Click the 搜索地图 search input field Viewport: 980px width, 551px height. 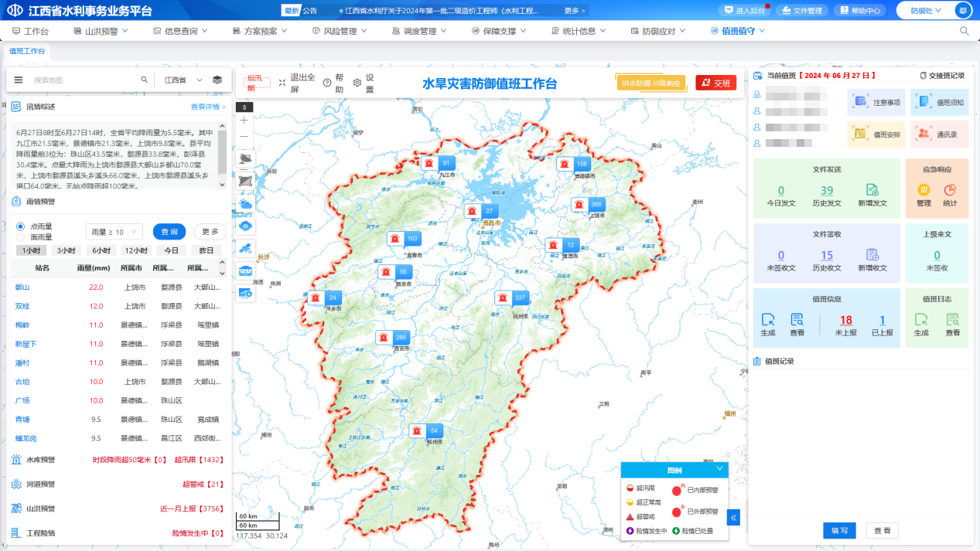(x=85, y=80)
